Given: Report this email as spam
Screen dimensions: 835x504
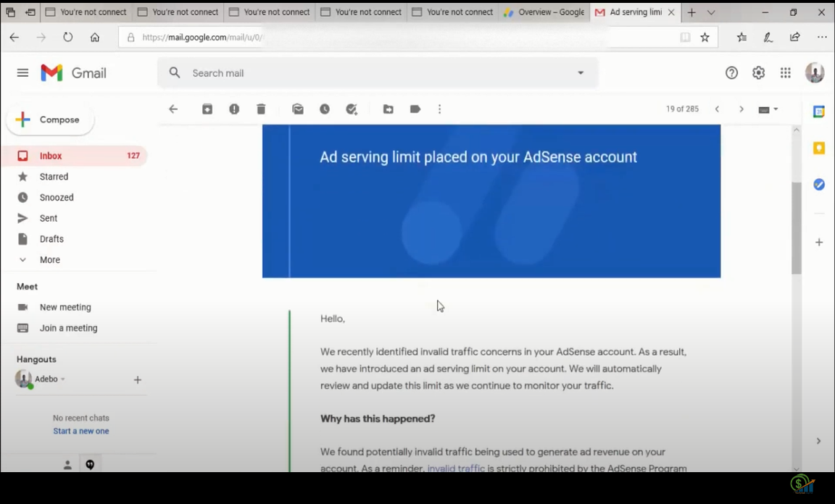Looking at the screenshot, I should (234, 109).
